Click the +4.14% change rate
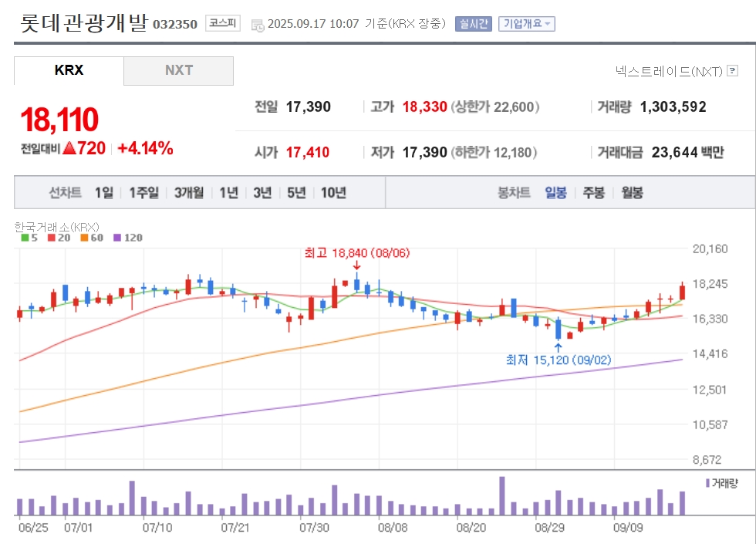This screenshot has height=544, width=756. click(x=145, y=148)
